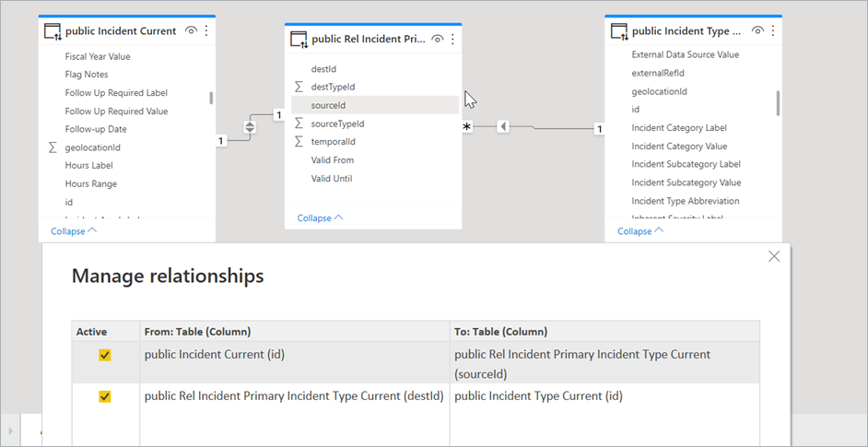Toggle visibility of Incident Current table
Viewport: 868px width, 447px height.
[x=191, y=30]
